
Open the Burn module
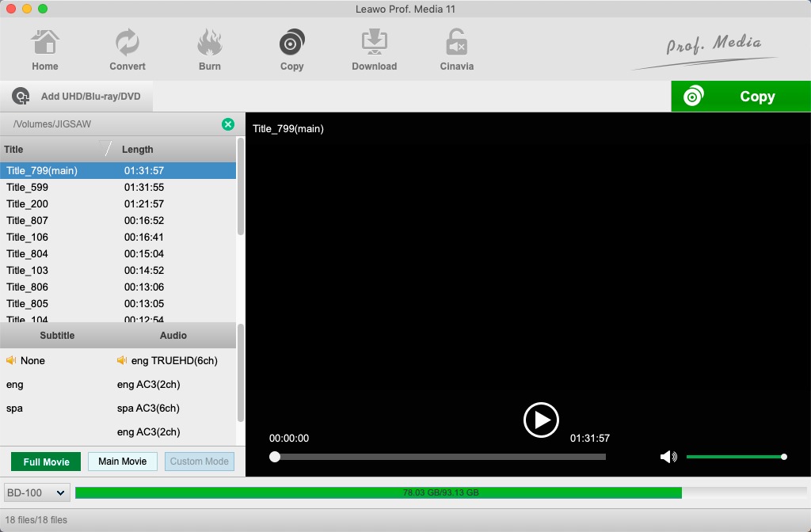(x=209, y=48)
